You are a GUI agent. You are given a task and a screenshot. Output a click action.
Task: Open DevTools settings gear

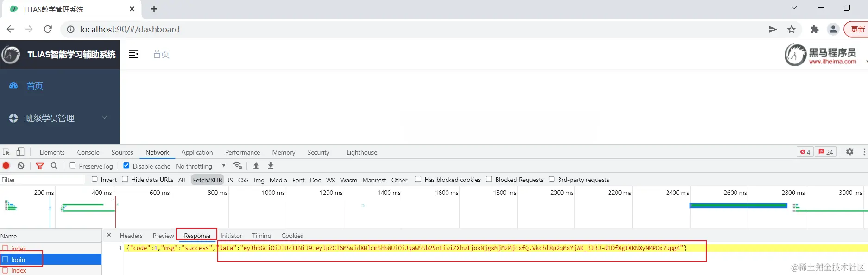849,152
